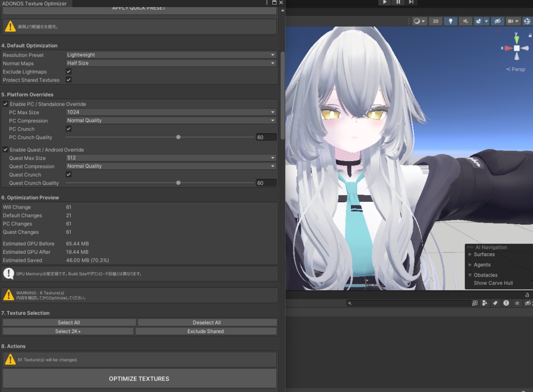Click the Select All button
533x392 pixels.
[69, 322]
